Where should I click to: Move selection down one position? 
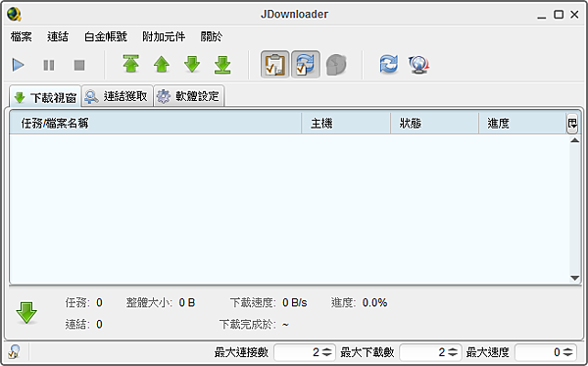point(192,64)
